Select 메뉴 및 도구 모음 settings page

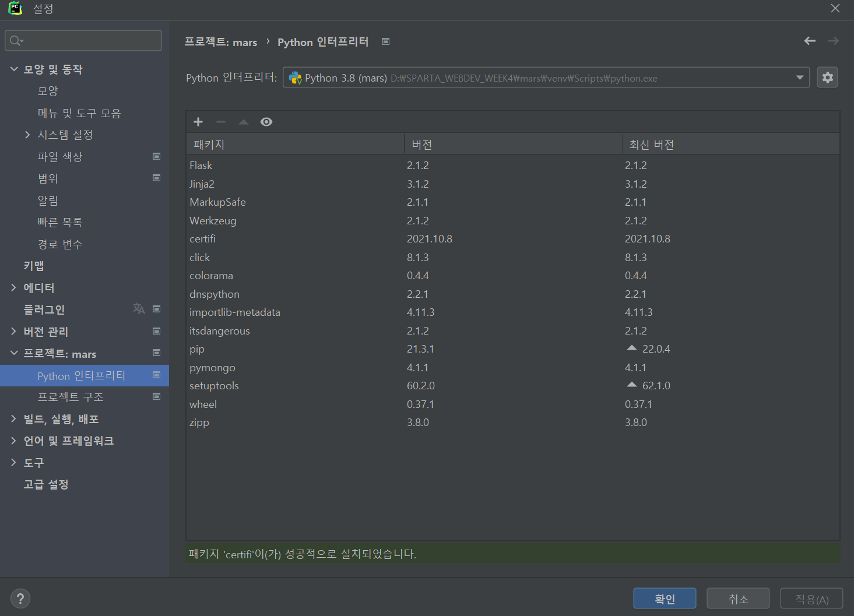click(x=79, y=113)
